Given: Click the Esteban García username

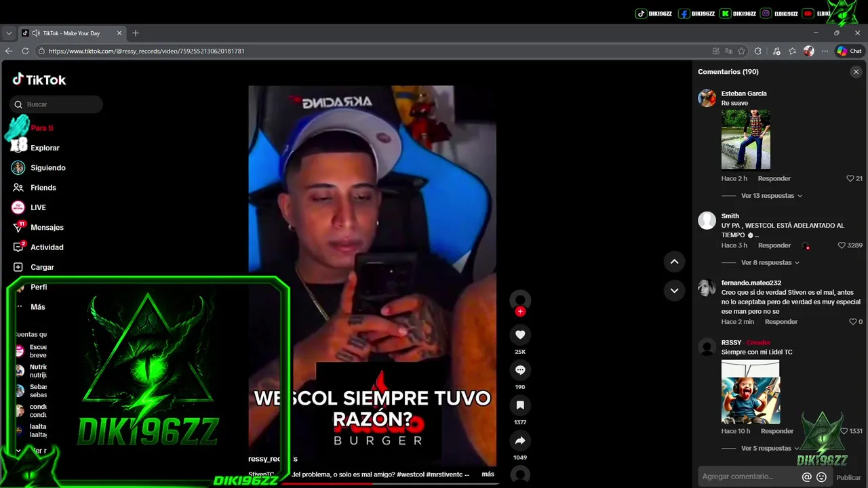Looking at the screenshot, I should [744, 94].
